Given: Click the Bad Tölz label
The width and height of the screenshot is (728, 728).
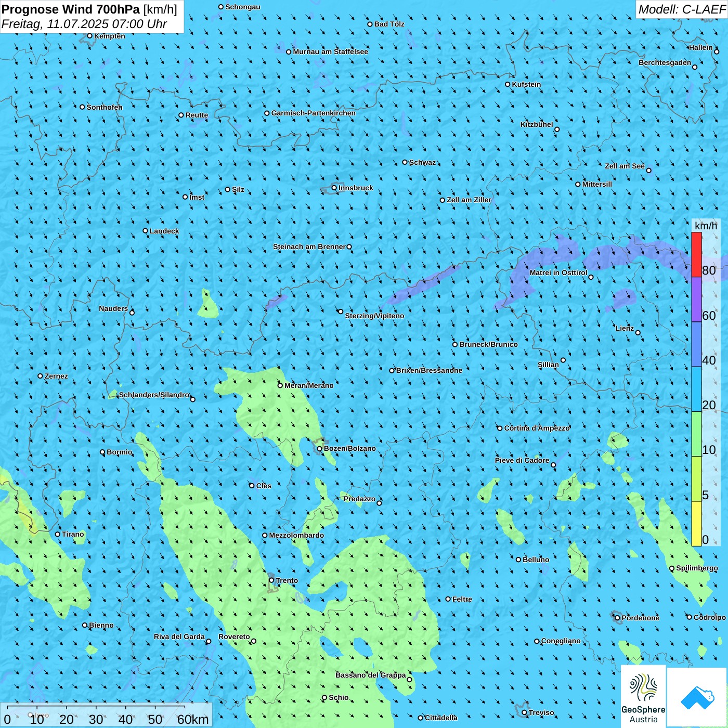Looking at the screenshot, I should coord(389,24).
